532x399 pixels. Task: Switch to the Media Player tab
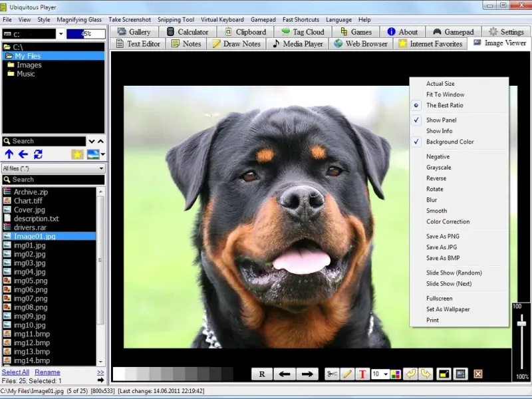point(297,44)
